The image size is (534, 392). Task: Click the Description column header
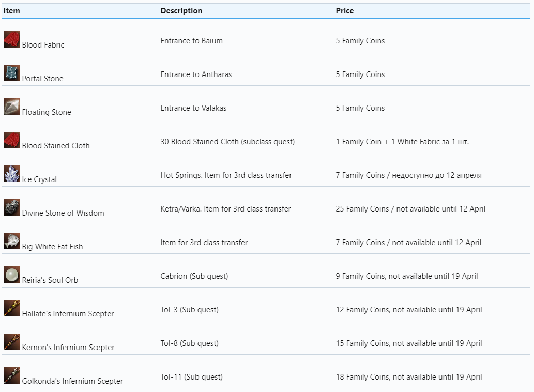click(x=181, y=11)
